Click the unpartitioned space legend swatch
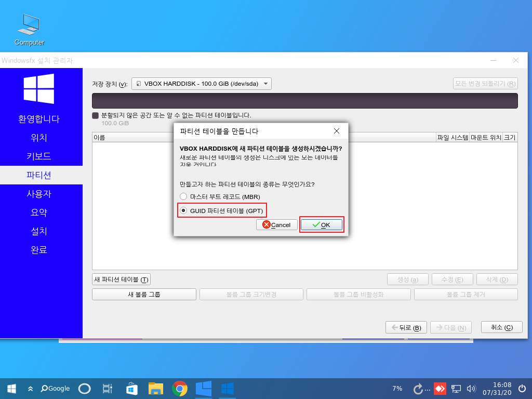Screen dimensions: 532x399 coord(96,115)
